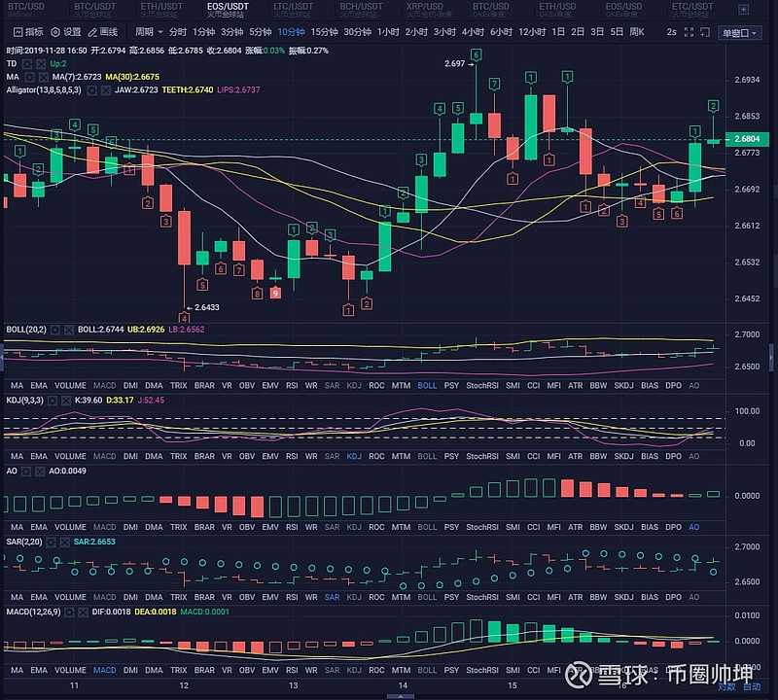Switch to the ETC/USDT tab
778x700 pixels.
[x=692, y=10]
